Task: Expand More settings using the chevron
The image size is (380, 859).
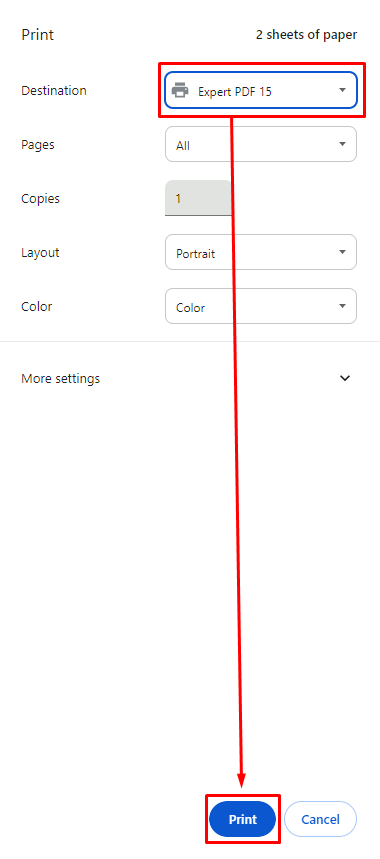Action: [345, 378]
